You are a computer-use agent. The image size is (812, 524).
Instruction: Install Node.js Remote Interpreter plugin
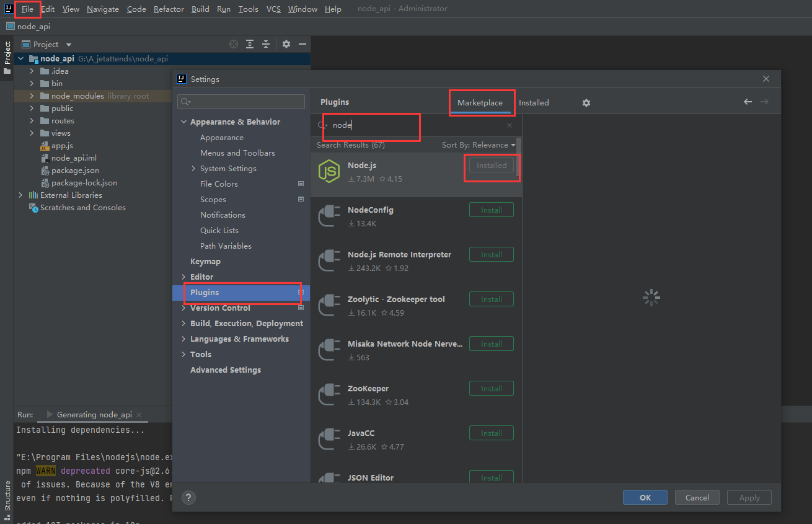tap(492, 255)
